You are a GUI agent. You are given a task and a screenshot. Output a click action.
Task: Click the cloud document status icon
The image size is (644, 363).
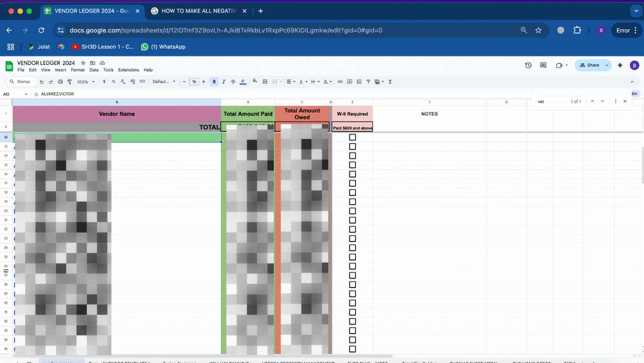(102, 63)
